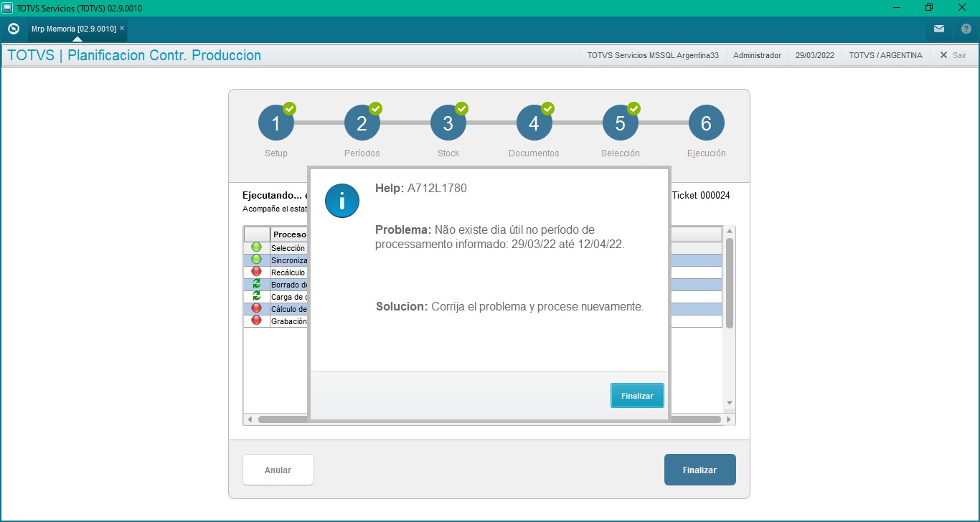Click the TOTVS / ARGENTINA company label
Screen dimensions: 980x522
coord(885,55)
